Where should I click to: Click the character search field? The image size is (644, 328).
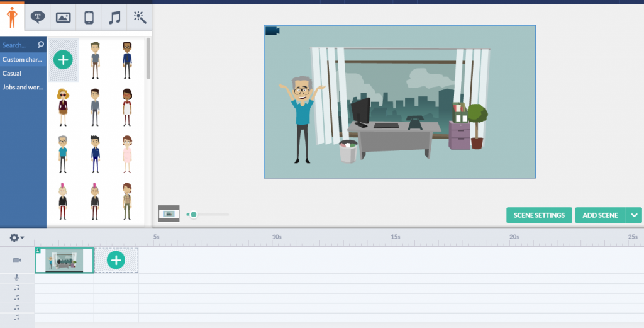pyautogui.click(x=18, y=45)
